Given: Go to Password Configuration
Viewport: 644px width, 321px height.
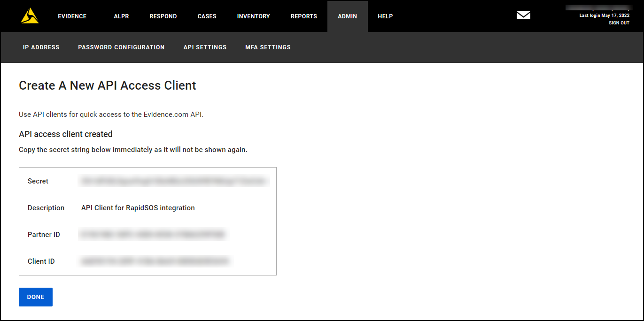Looking at the screenshot, I should coord(121,47).
